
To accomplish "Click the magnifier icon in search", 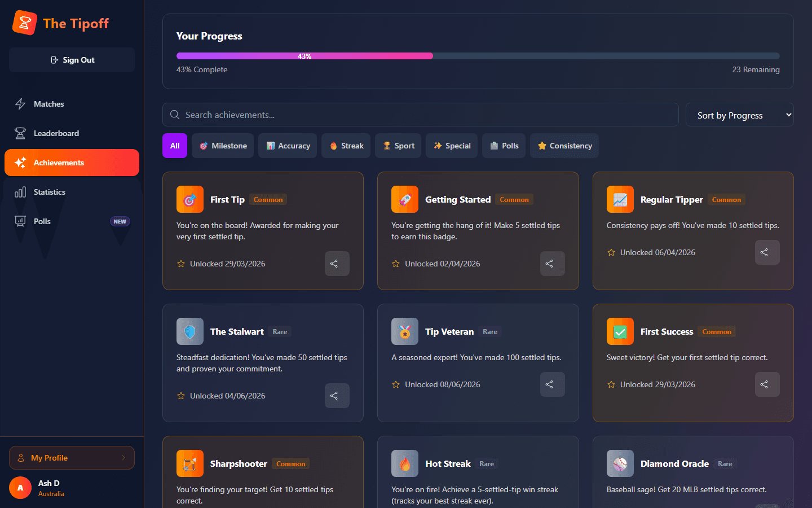I will [x=175, y=115].
